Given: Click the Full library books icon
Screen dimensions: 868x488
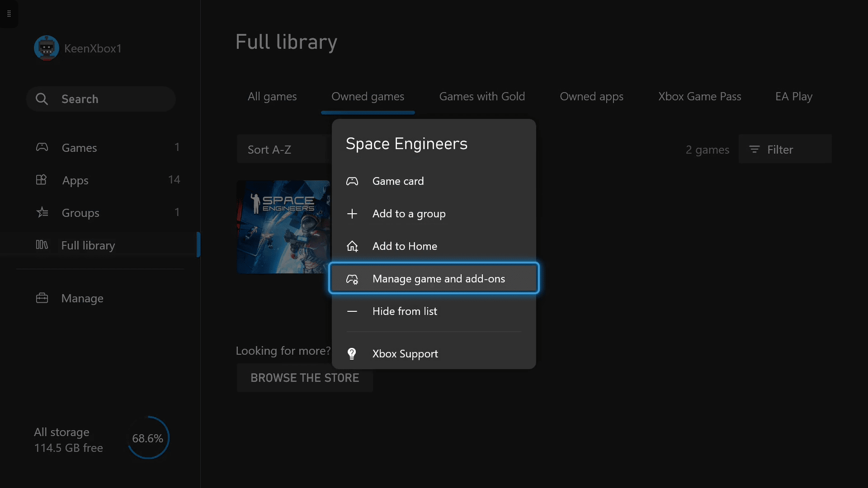Looking at the screenshot, I should tap(42, 245).
